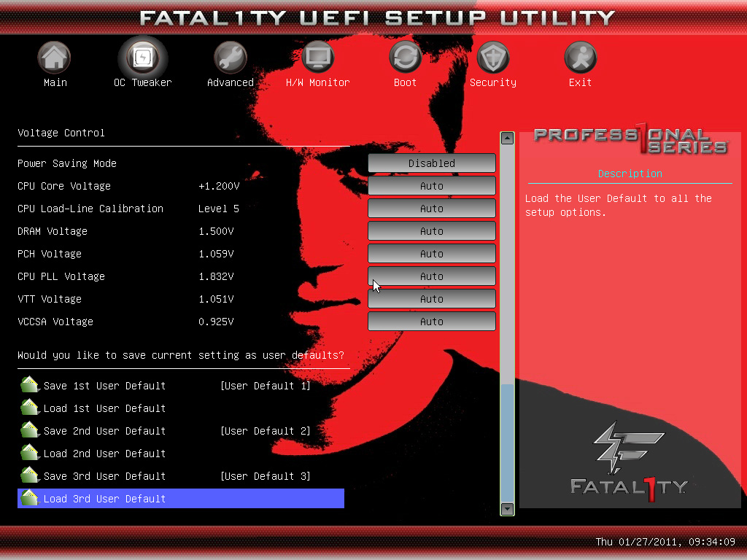The width and height of the screenshot is (747, 560).
Task: Open CPU Load-Line Calibration Auto selector
Action: click(432, 208)
